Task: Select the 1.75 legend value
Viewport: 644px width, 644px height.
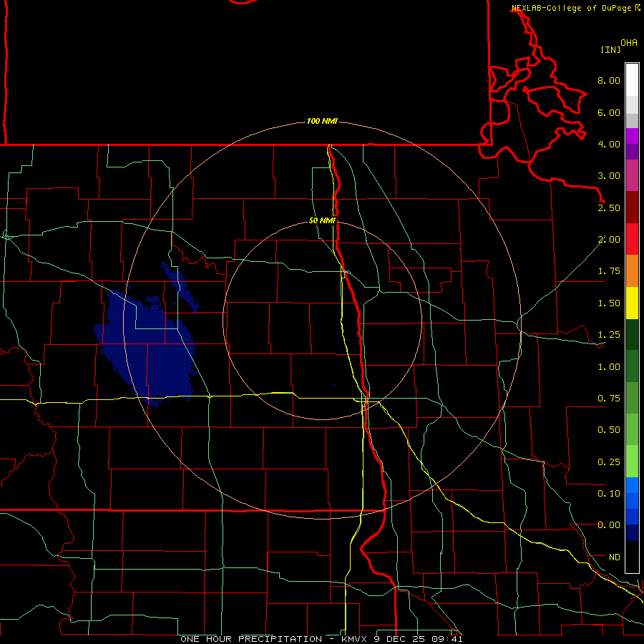Action: point(609,271)
